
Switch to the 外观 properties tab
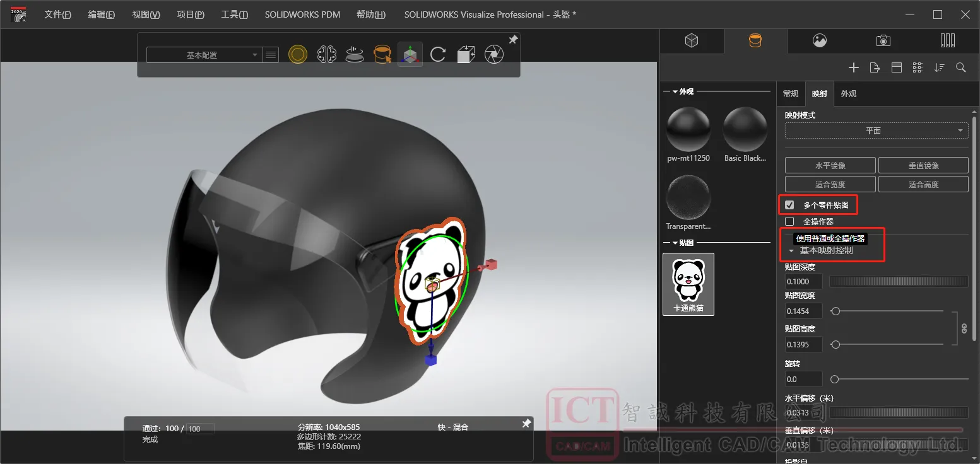click(849, 94)
